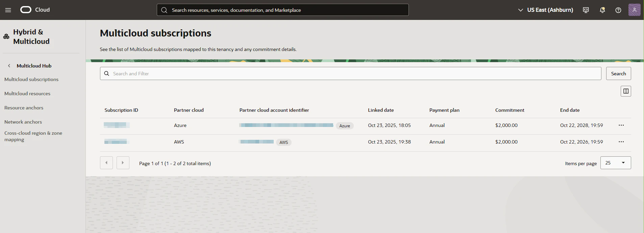This screenshot has width=644, height=233.
Task: Click AWS in Partner cloud column
Action: (x=179, y=142)
